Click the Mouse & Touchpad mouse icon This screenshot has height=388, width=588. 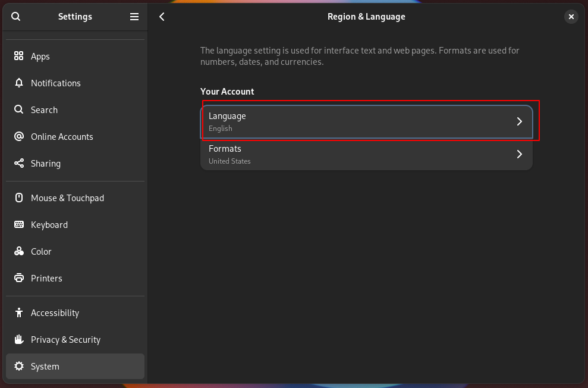pyautogui.click(x=19, y=198)
